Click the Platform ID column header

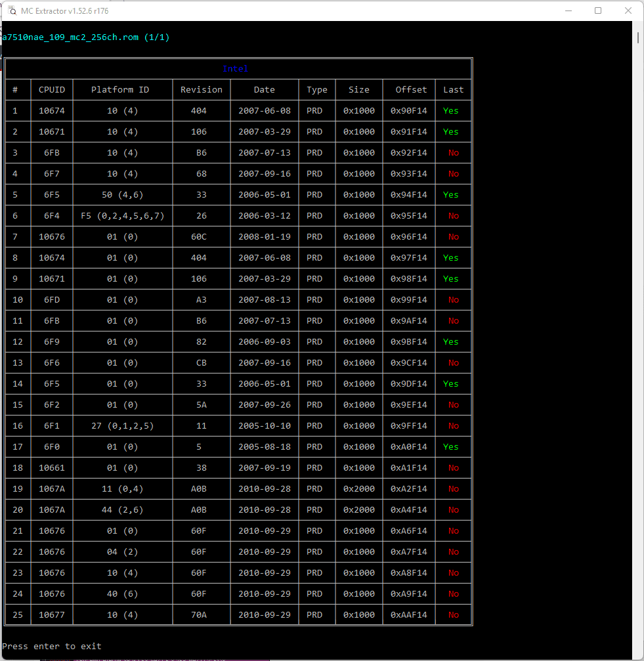(120, 90)
